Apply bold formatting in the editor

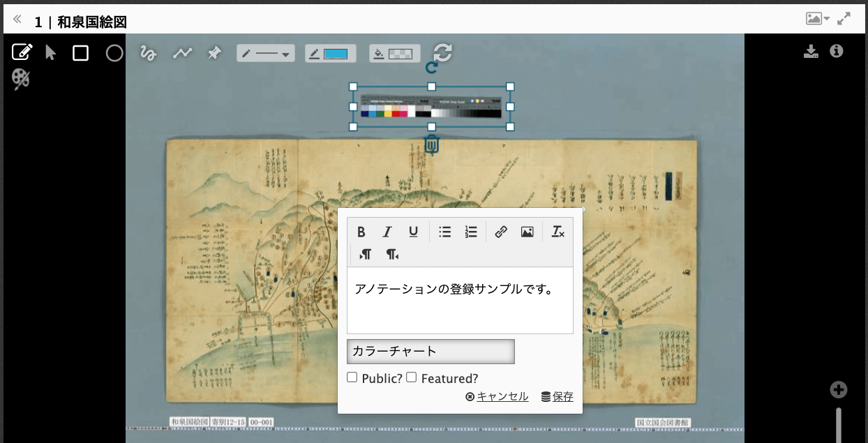[x=361, y=232]
